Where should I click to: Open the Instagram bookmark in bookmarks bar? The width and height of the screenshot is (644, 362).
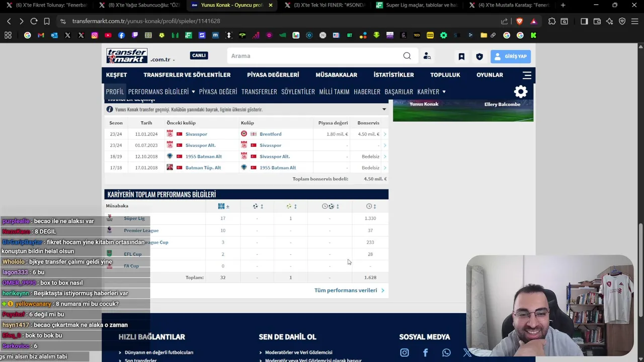point(95,35)
